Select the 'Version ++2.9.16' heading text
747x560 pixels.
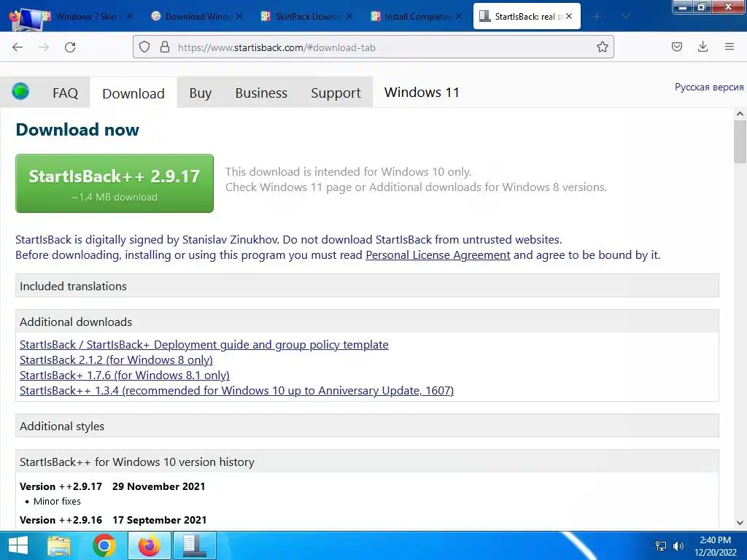pos(61,520)
